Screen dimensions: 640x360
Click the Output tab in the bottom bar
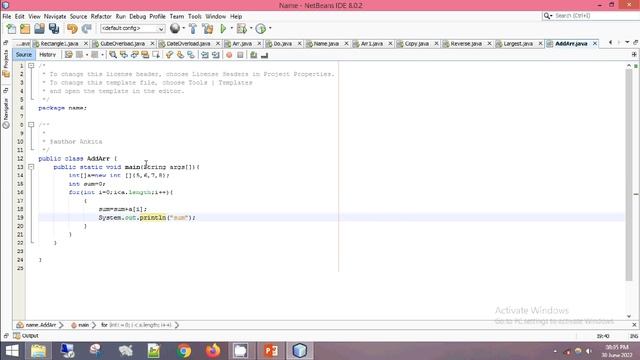tap(26, 336)
